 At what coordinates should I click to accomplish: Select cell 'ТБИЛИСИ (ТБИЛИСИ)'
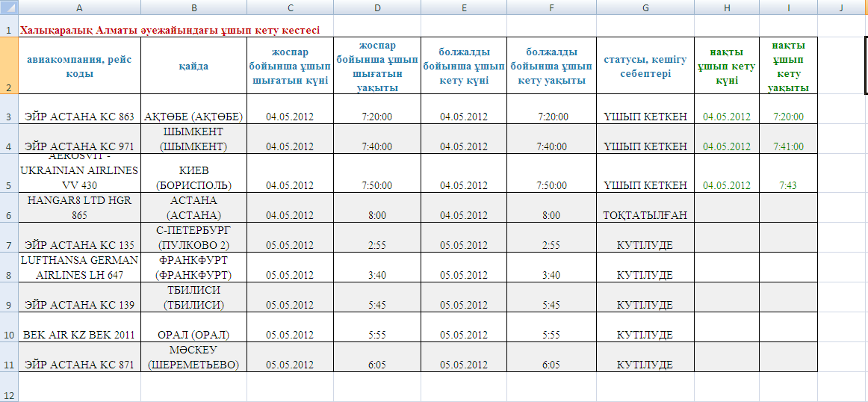coord(193,297)
